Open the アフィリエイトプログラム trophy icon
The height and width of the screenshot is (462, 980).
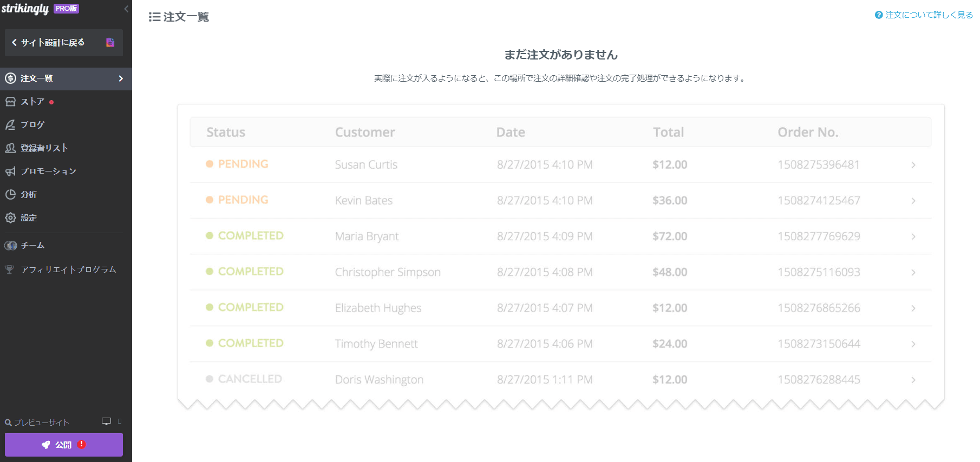[9, 269]
